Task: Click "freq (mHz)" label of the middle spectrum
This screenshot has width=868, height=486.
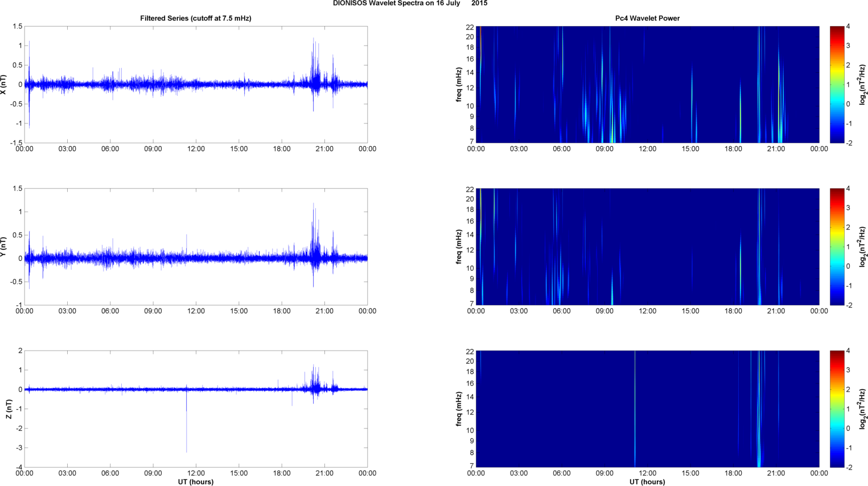Action: [x=459, y=246]
